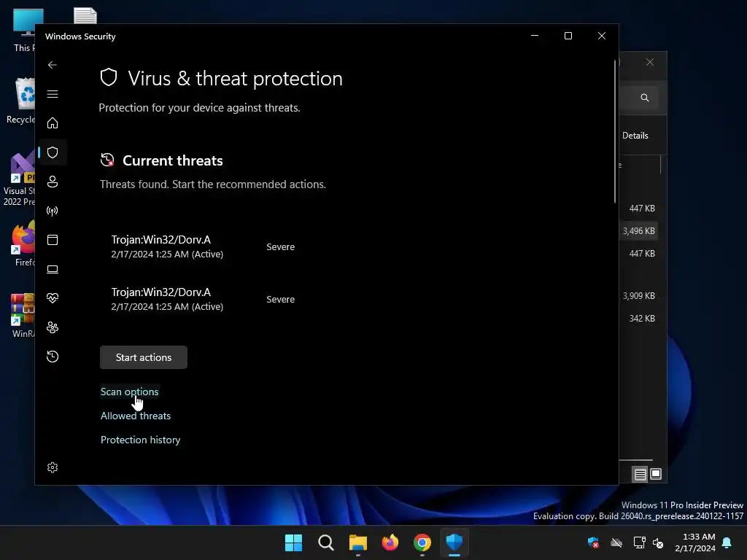Click the Windows Security vertical scrollbar
747x560 pixels.
click(x=615, y=132)
